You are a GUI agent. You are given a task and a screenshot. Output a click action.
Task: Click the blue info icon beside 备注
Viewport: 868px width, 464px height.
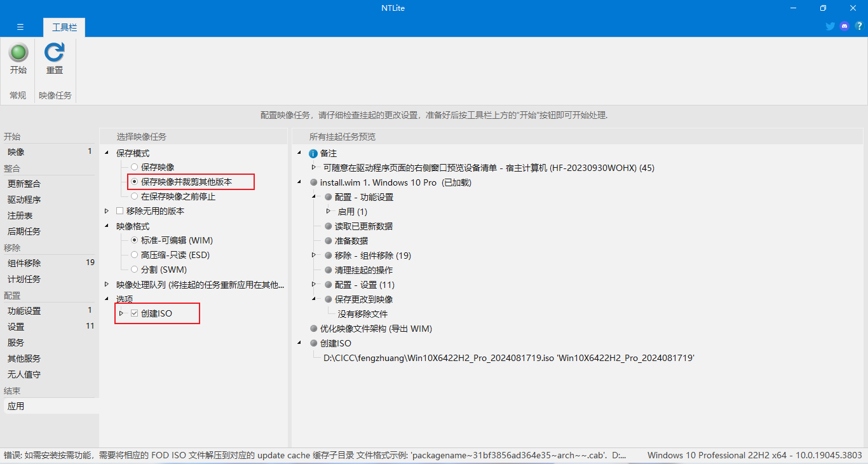[x=313, y=154]
